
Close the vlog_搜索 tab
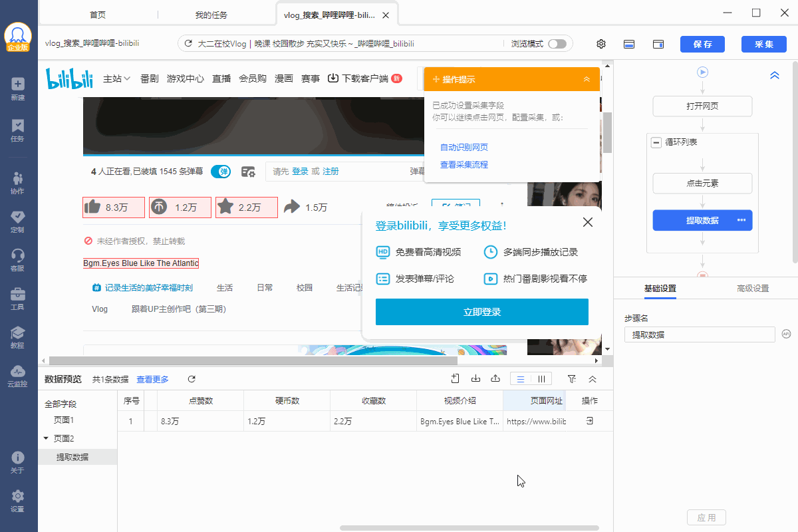click(386, 15)
